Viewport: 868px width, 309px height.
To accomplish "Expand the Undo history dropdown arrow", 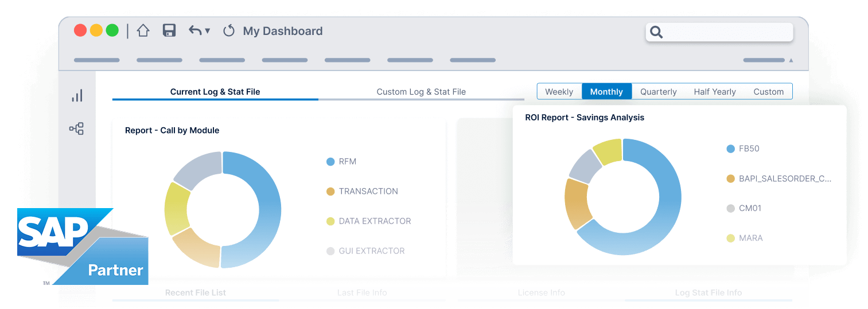I will 208,31.
